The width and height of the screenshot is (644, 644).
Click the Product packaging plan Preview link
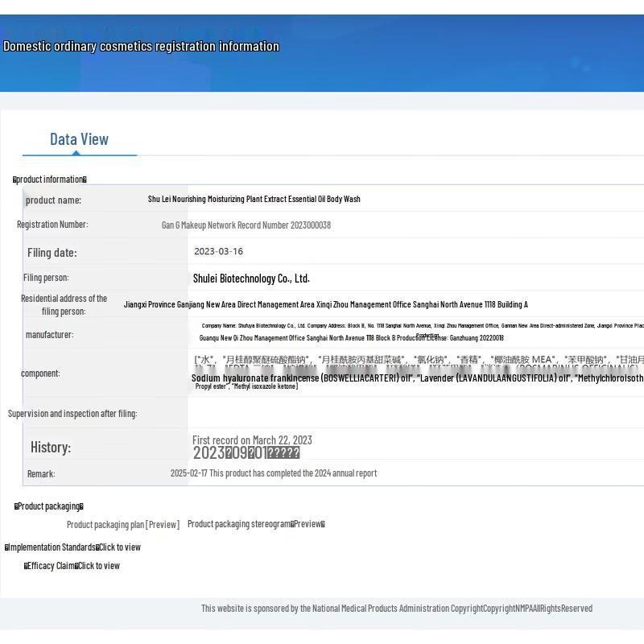(123, 525)
